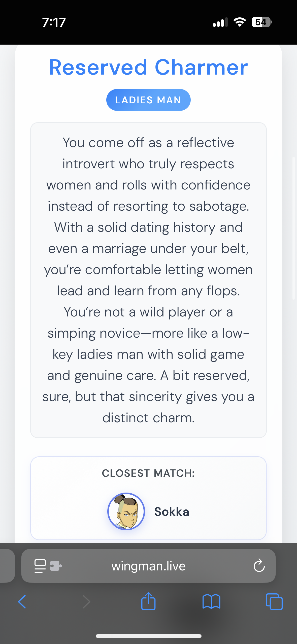This screenshot has width=297, height=644.
Task: Tap the 7:17 clock in status bar
Action: point(54,22)
